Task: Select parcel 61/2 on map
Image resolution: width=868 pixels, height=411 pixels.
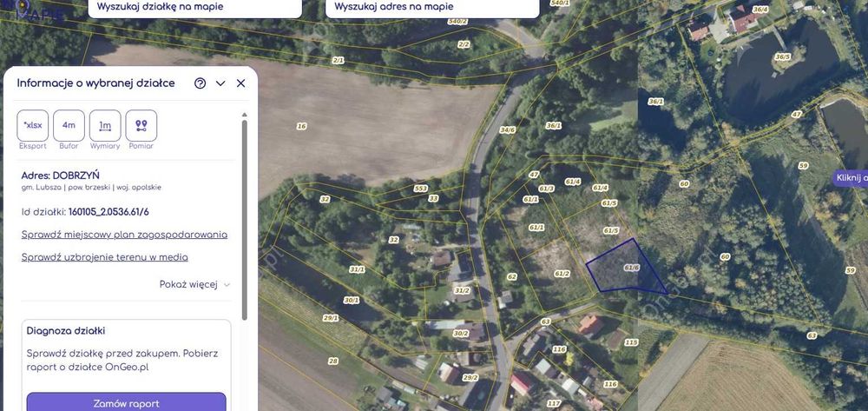Action: click(558, 271)
